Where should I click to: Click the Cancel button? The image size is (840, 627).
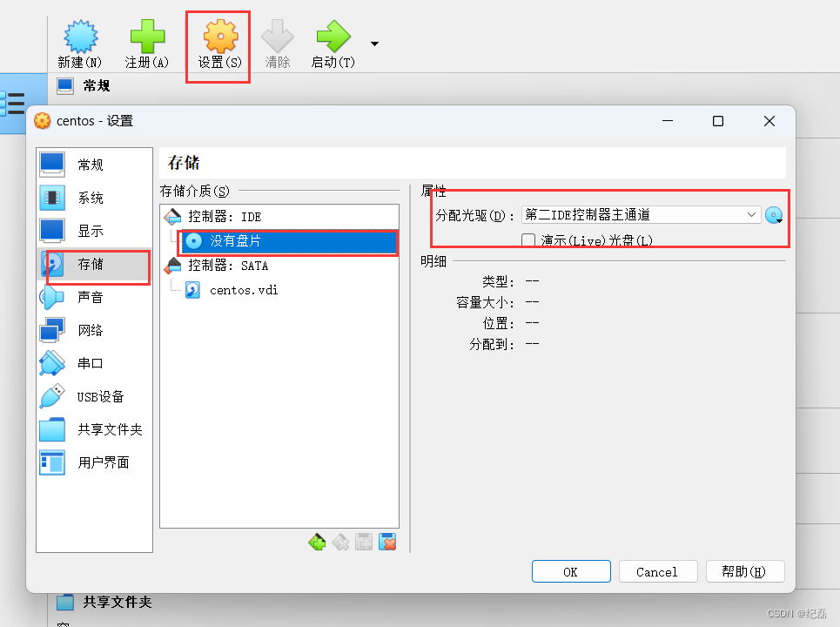pyautogui.click(x=658, y=572)
